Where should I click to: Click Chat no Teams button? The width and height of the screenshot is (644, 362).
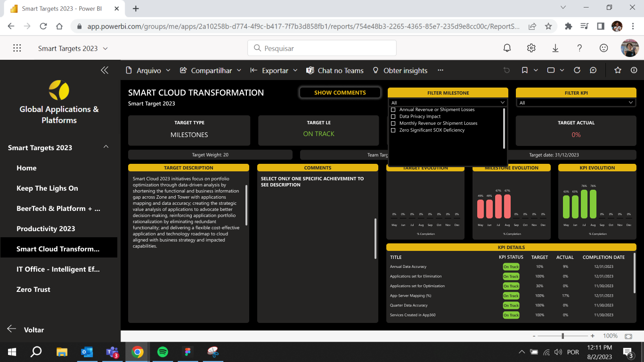[x=335, y=71]
